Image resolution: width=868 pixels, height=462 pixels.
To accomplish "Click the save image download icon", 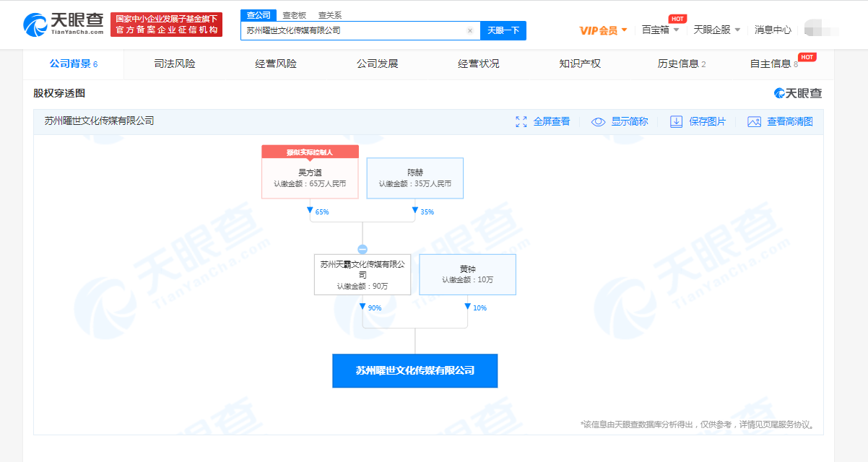I will [x=676, y=122].
